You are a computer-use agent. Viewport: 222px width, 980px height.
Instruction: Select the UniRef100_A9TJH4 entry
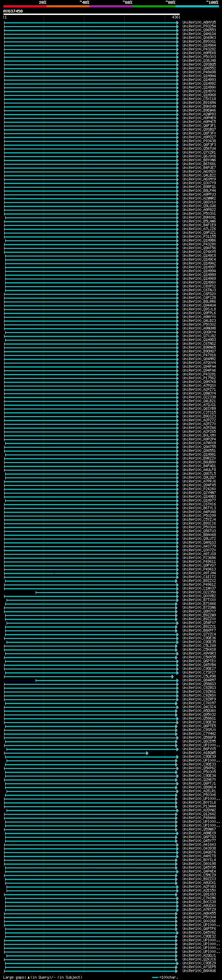click(199, 573)
